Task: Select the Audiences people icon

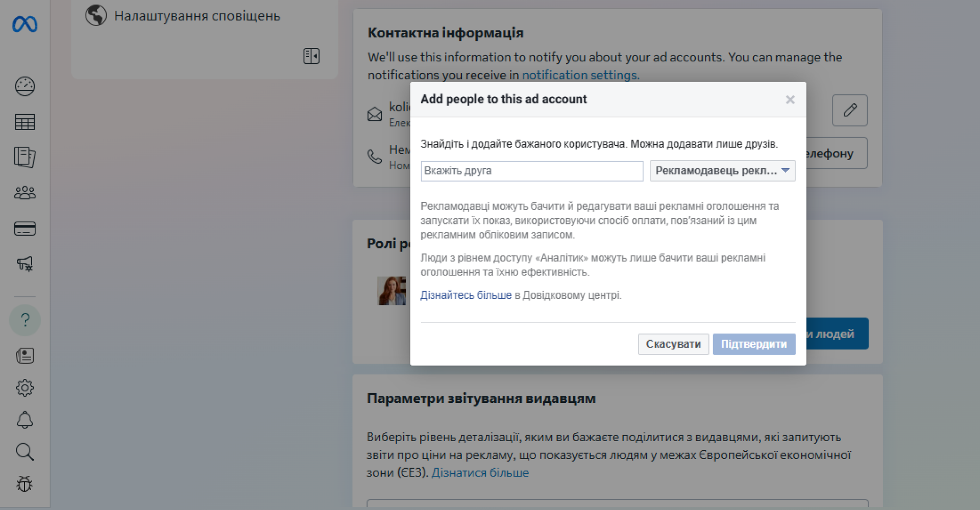Action: (x=24, y=192)
